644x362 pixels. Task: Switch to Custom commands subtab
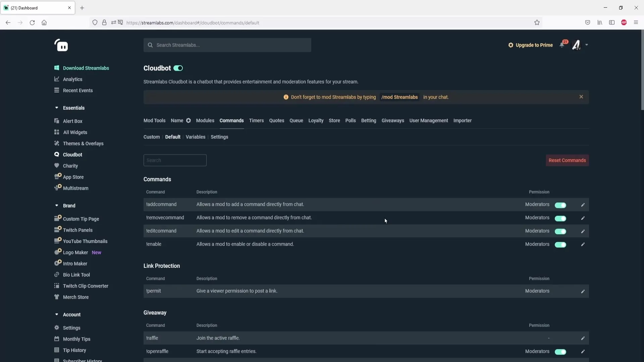[152, 137]
